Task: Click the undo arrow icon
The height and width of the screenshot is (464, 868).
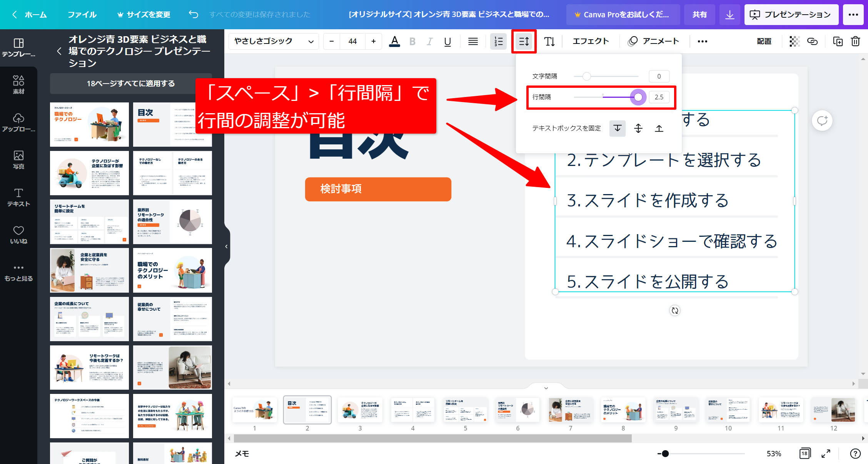Action: [193, 14]
